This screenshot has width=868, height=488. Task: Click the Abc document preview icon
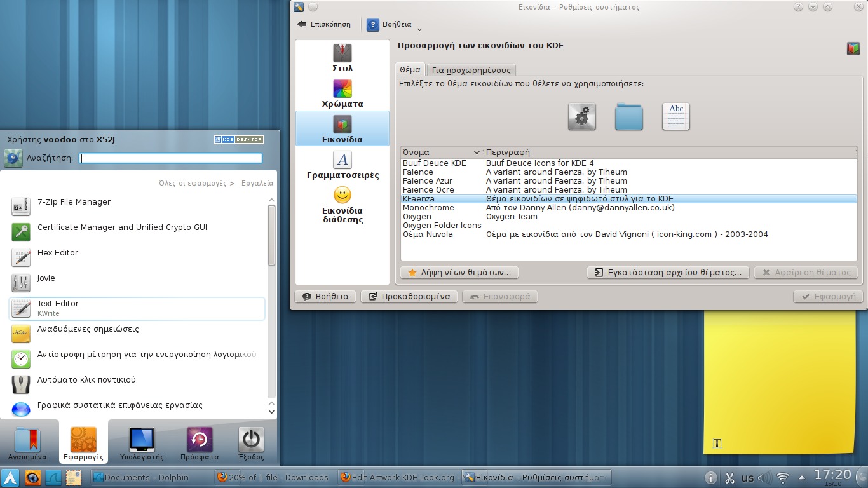[x=676, y=117]
